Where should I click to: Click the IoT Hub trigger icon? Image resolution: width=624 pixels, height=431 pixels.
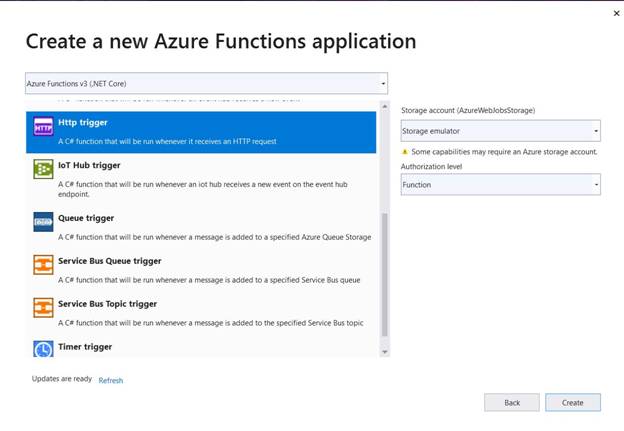coord(43,169)
